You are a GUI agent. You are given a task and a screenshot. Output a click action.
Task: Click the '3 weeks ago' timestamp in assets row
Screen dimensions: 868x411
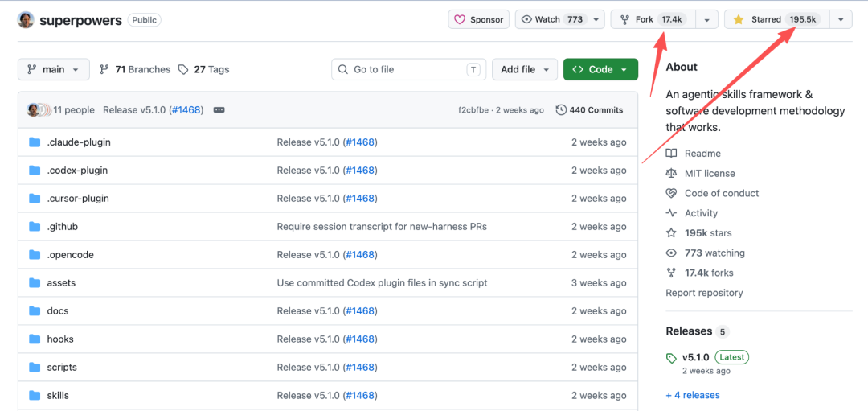[599, 282]
